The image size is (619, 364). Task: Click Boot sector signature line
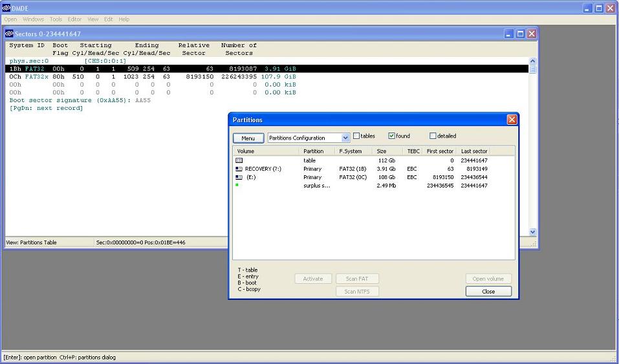click(80, 100)
